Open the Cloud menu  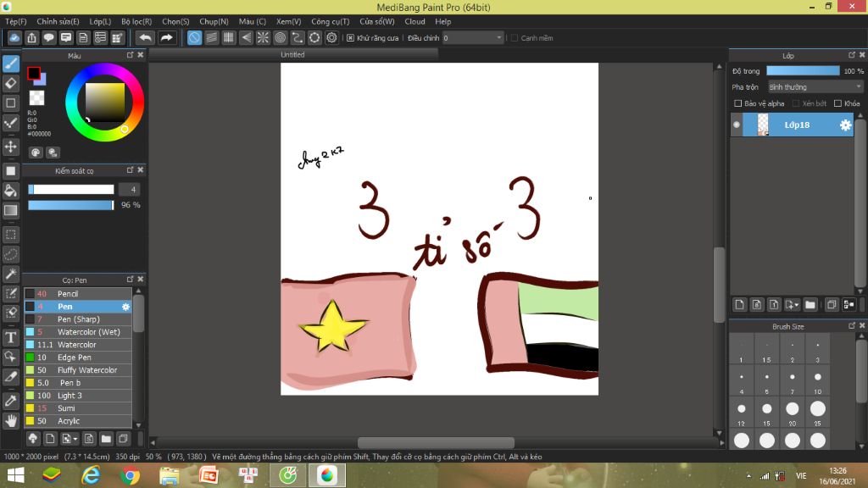click(415, 21)
